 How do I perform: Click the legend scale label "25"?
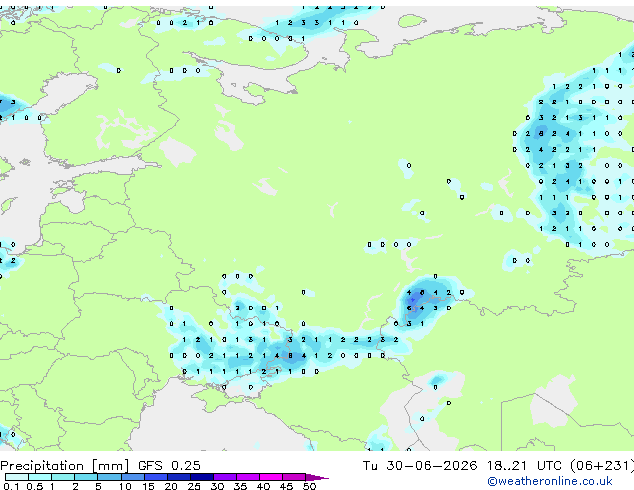point(194,486)
